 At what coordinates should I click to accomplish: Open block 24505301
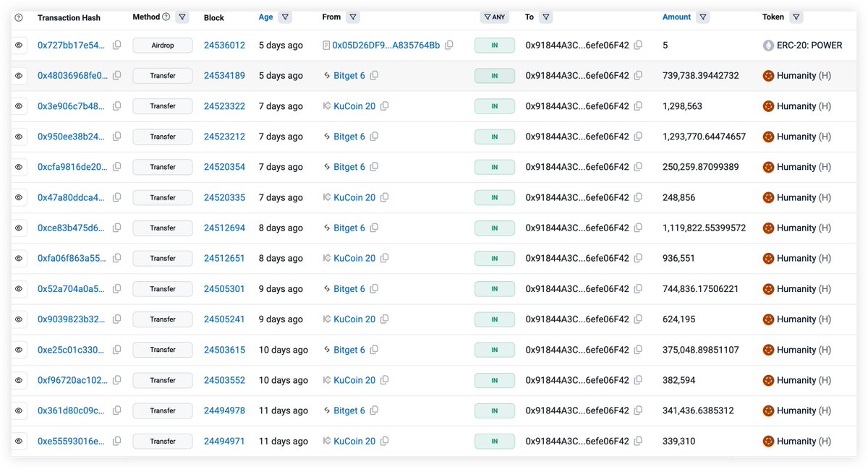224,289
